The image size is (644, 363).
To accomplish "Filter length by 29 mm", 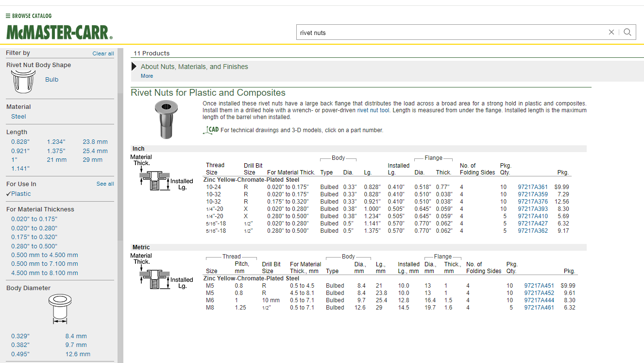I will tap(93, 159).
